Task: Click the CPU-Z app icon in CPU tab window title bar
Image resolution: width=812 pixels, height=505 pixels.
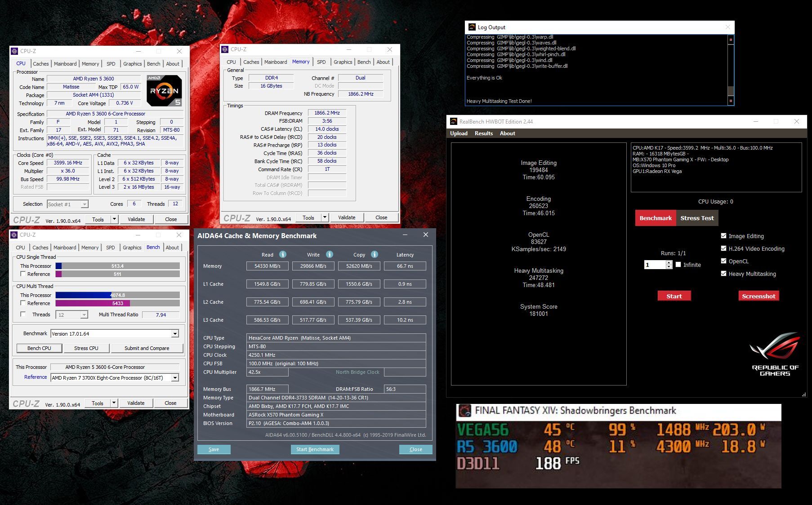Action: [x=14, y=51]
